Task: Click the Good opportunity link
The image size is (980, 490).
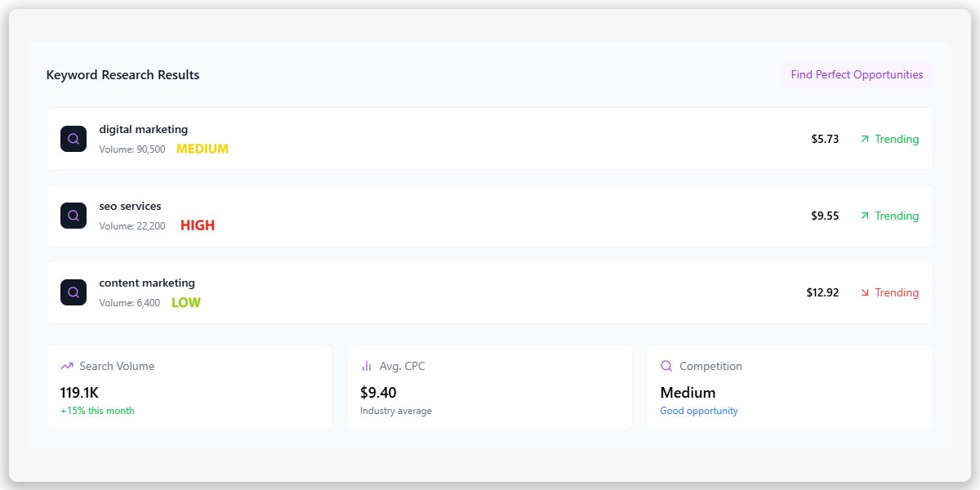Action: point(699,411)
